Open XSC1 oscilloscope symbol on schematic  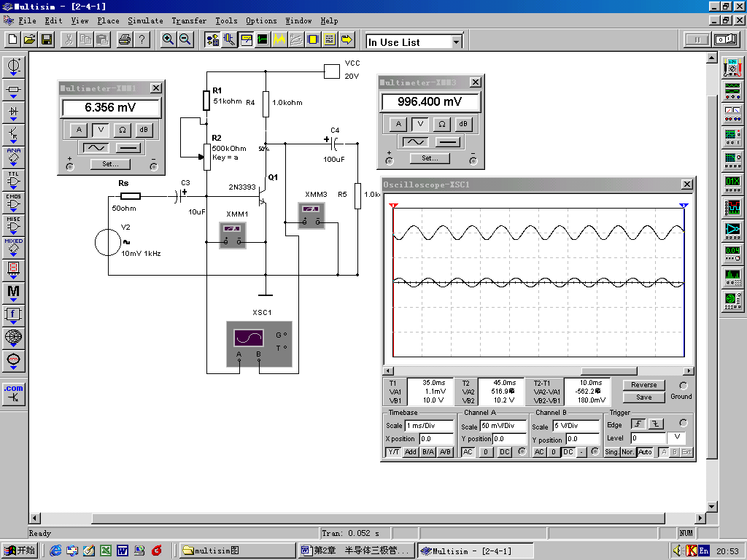(x=259, y=344)
